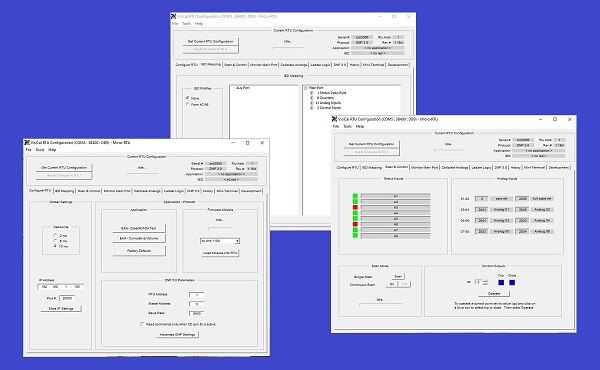The image size is (600, 370).
Task: Click Get Current RTU Configuration in Scan & Control window
Action: click(371, 144)
